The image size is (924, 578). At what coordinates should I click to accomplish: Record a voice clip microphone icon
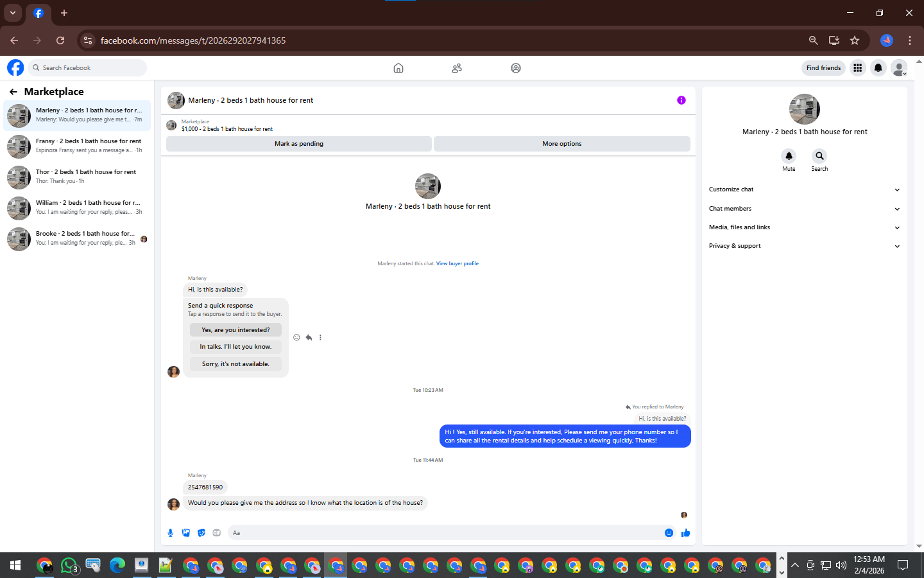pyautogui.click(x=171, y=533)
